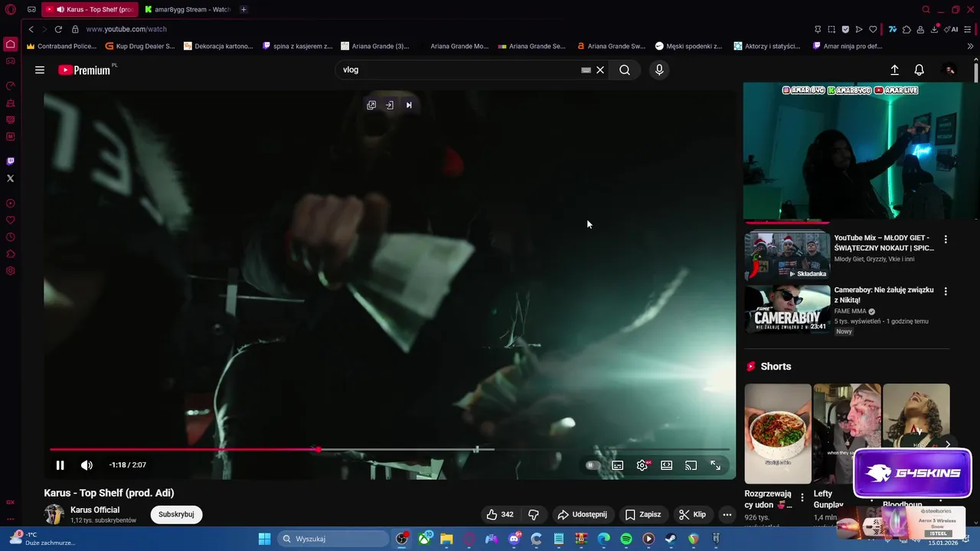
Task: Open more actions ellipsis under video
Action: [727, 514]
